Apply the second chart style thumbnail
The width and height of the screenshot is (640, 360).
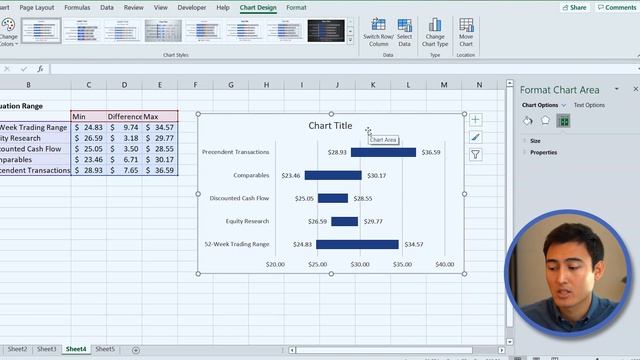click(x=82, y=31)
